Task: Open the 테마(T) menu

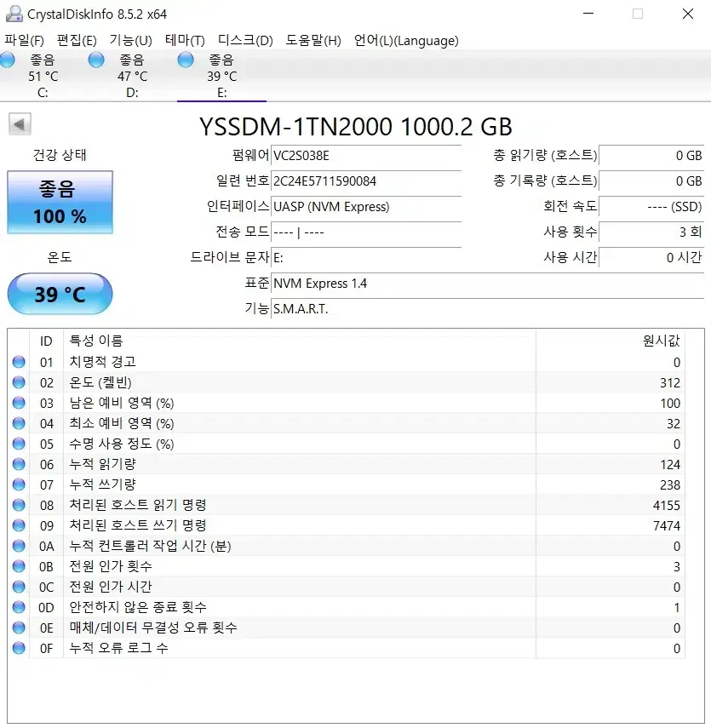Action: pos(185,40)
